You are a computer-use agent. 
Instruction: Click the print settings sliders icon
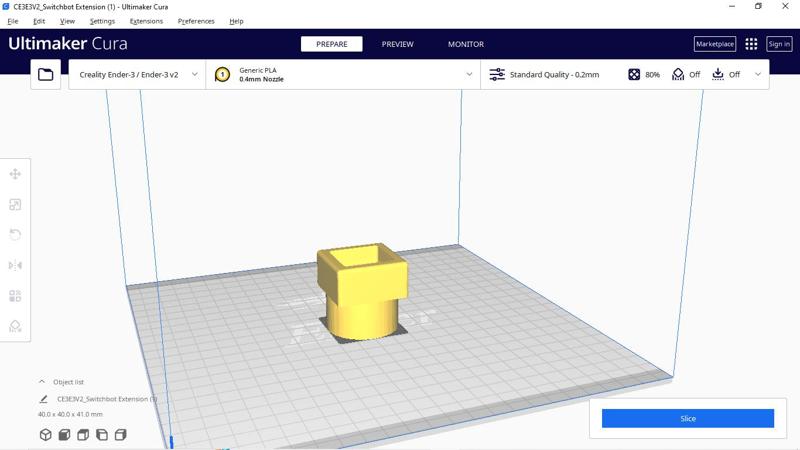[497, 74]
